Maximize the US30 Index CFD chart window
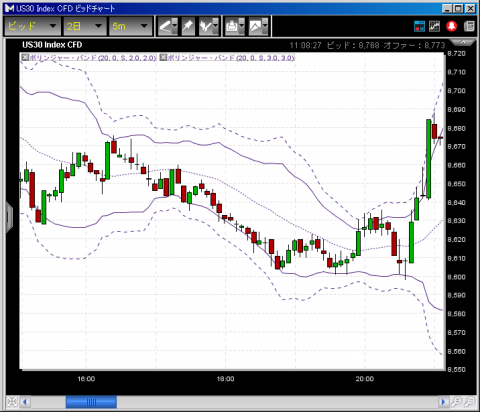The image size is (480, 412). pyautogui.click(x=458, y=8)
